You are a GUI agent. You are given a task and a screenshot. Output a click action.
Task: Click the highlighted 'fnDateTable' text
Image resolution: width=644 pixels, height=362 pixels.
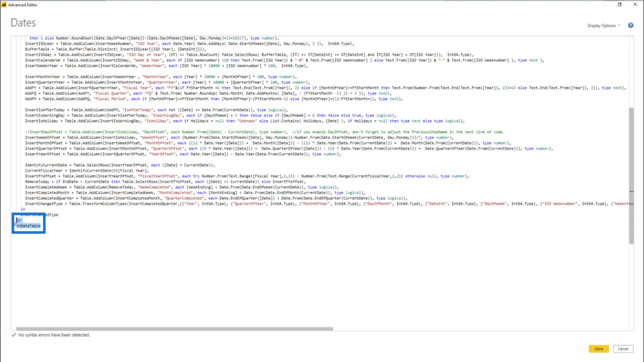coord(28,226)
